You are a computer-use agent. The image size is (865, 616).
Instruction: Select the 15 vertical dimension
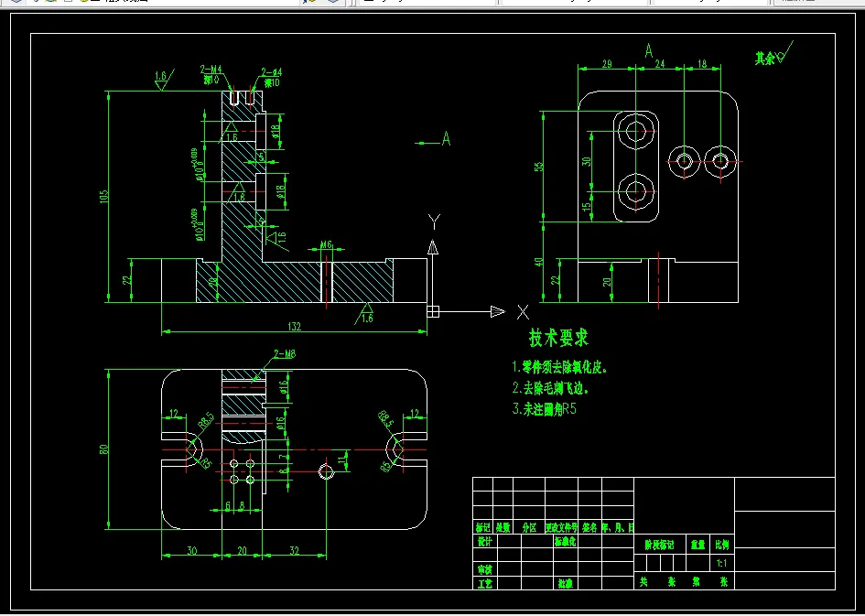coord(587,206)
